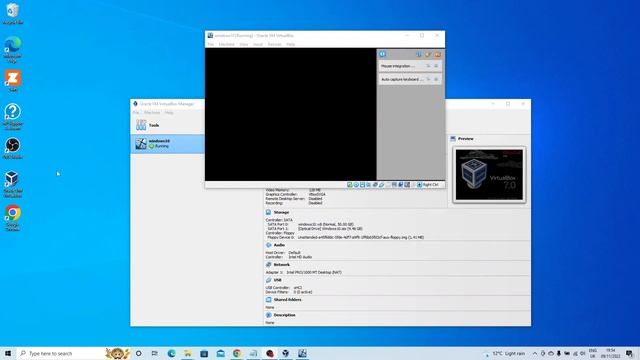
Task: Click weather widget showing Light rain
Action: [505, 353]
